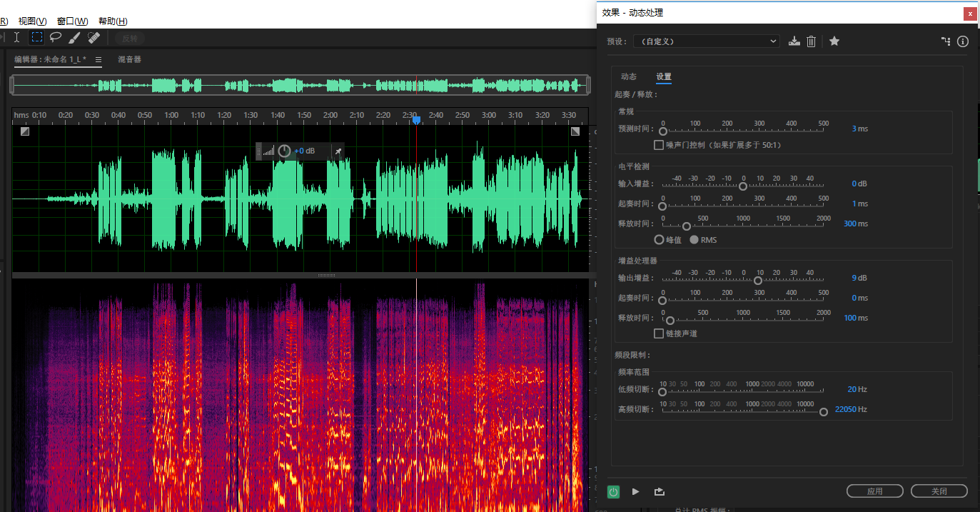Open the 编辑器 panel menu icon

coord(98,59)
